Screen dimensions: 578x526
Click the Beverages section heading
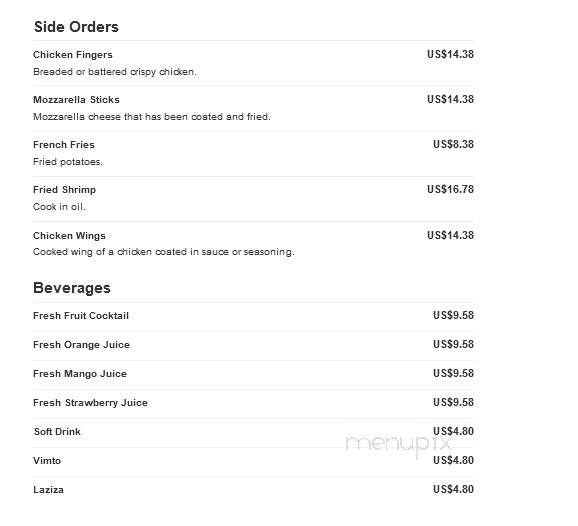[72, 288]
